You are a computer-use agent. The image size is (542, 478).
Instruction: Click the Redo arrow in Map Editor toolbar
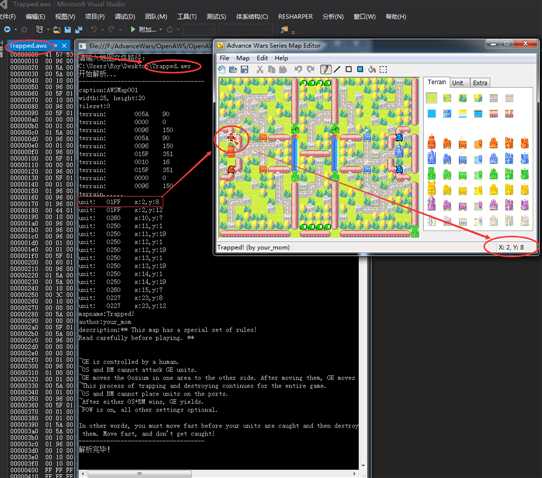310,69
